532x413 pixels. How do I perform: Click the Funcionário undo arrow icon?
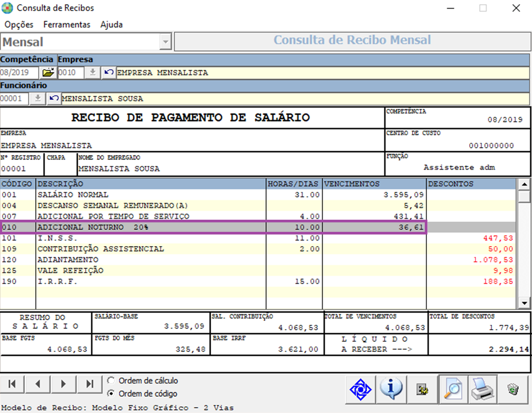(x=53, y=98)
